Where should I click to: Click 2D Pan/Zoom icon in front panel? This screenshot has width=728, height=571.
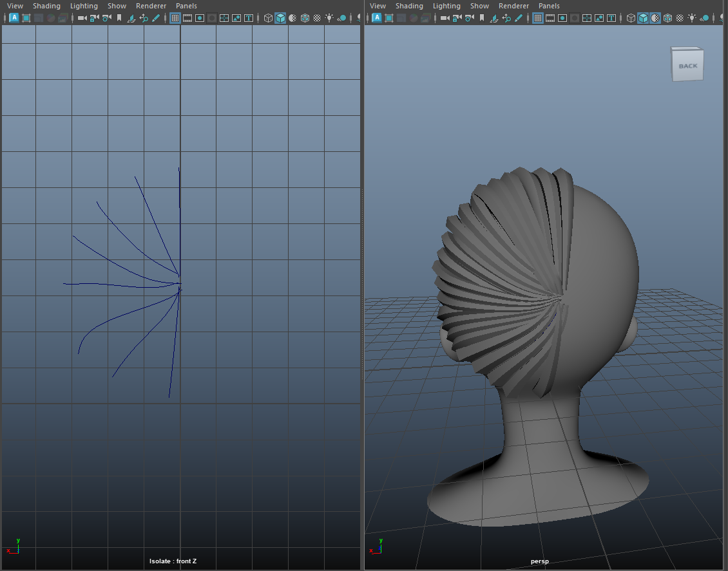(144, 18)
